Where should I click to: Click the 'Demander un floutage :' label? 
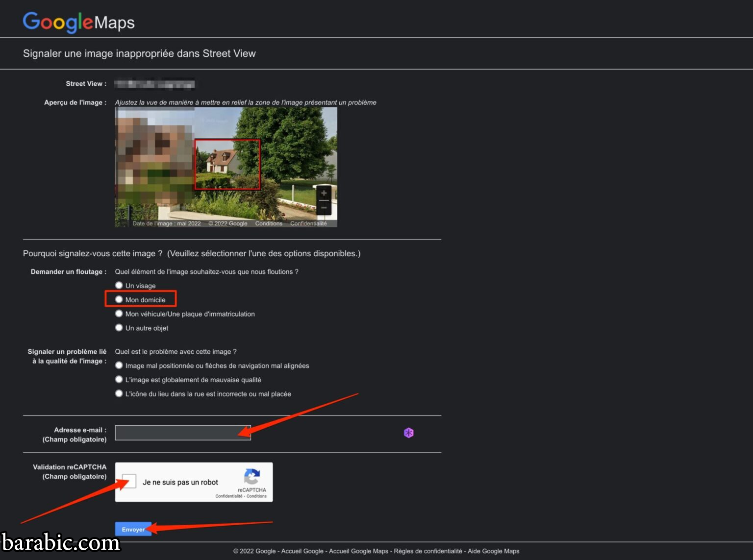pos(69,271)
